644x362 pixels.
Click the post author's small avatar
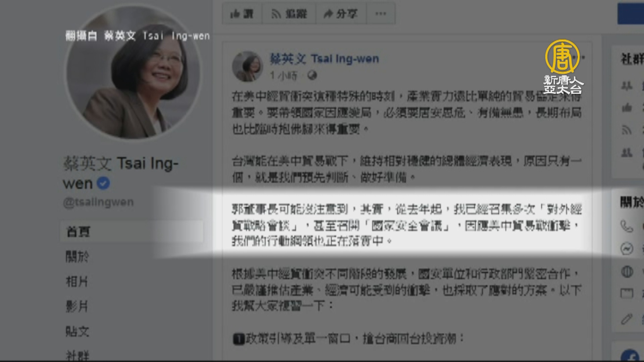(x=248, y=66)
